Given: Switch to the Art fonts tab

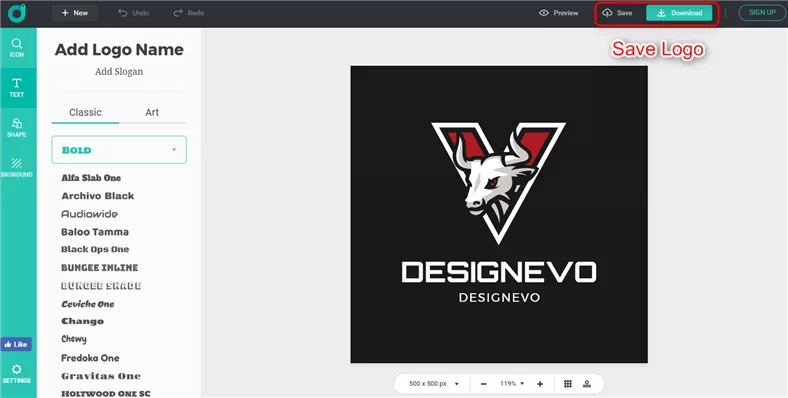Looking at the screenshot, I should (x=152, y=113).
